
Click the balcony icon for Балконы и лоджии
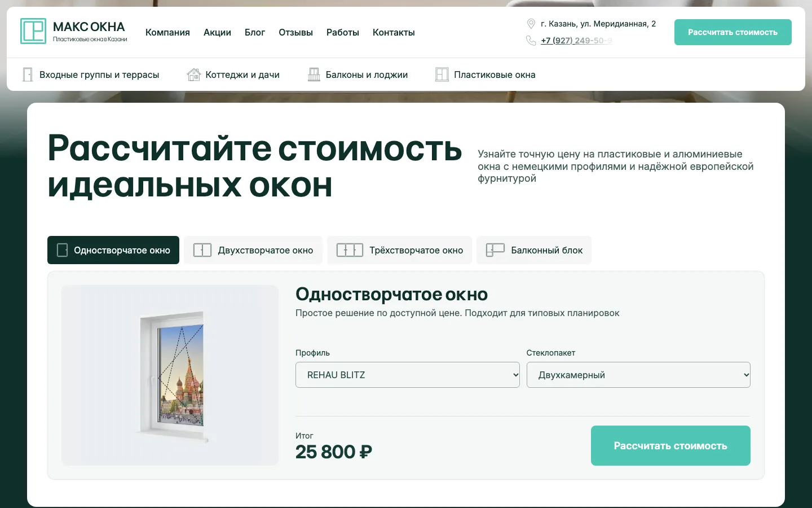click(314, 75)
